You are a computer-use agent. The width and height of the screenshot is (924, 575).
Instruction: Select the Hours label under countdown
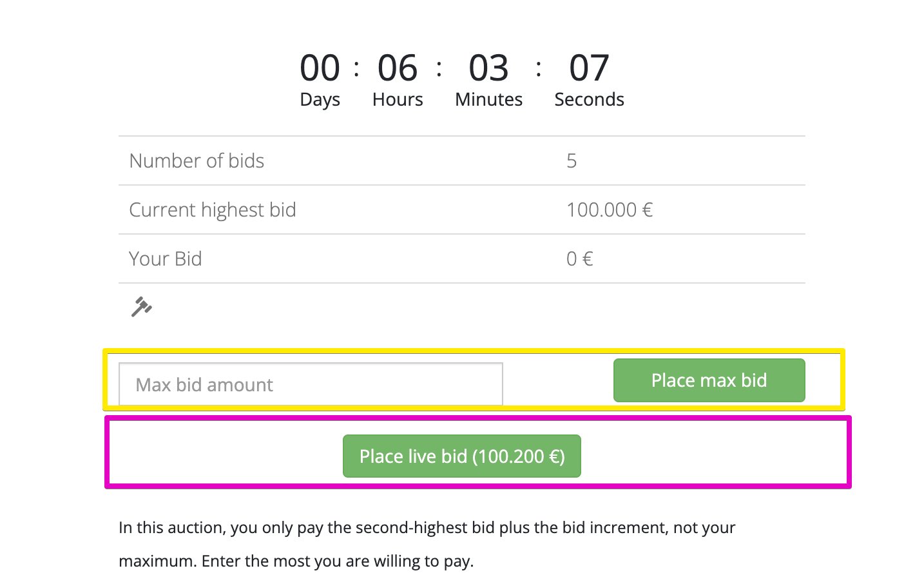click(x=398, y=100)
